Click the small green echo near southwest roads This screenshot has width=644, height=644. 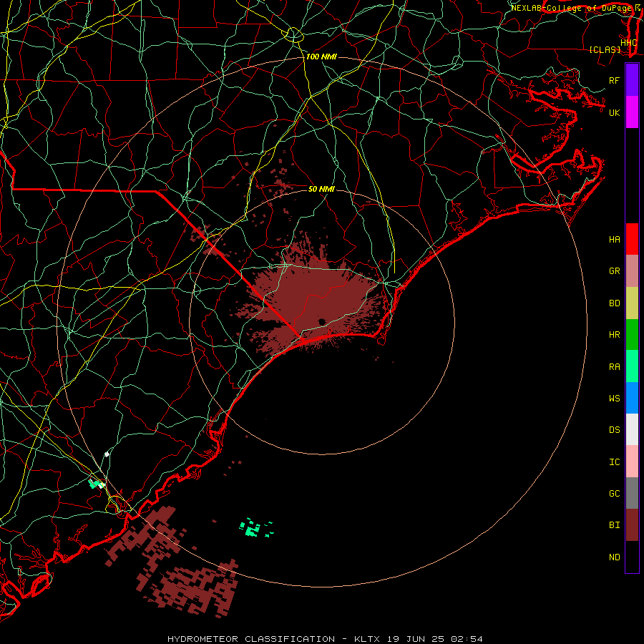pos(97,484)
